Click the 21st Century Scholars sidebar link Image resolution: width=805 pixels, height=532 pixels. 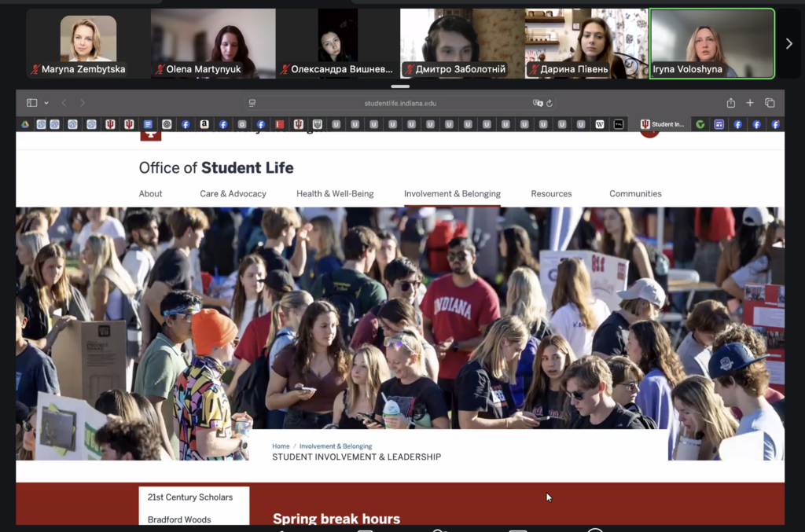pos(190,497)
